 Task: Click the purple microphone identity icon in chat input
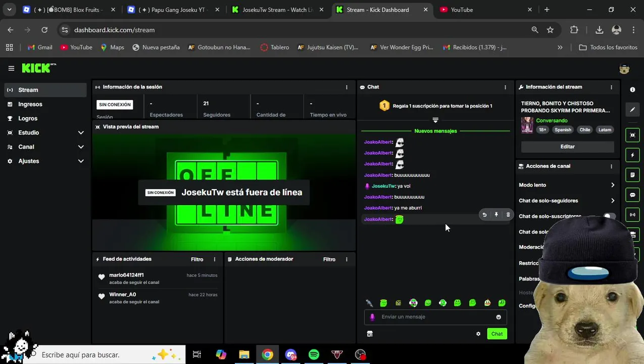(372, 317)
